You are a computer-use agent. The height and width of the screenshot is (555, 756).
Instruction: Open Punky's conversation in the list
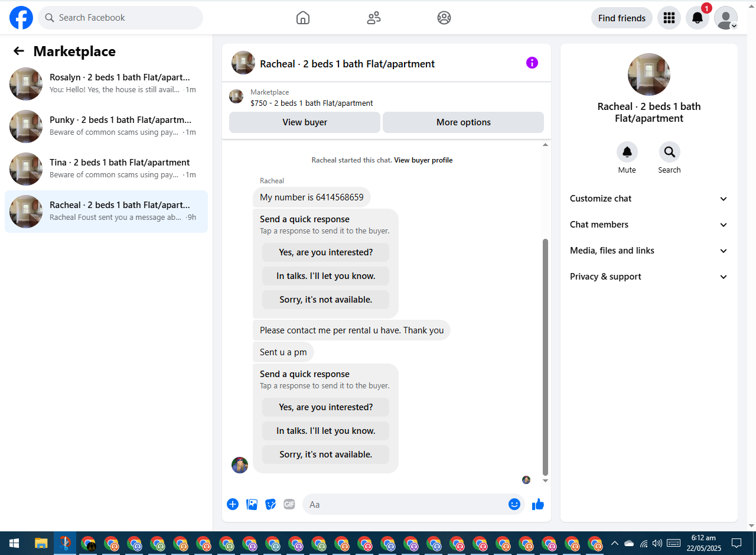(x=106, y=126)
